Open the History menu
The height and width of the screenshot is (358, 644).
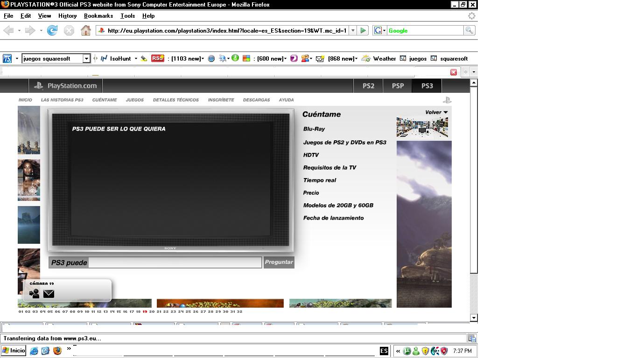(67, 16)
